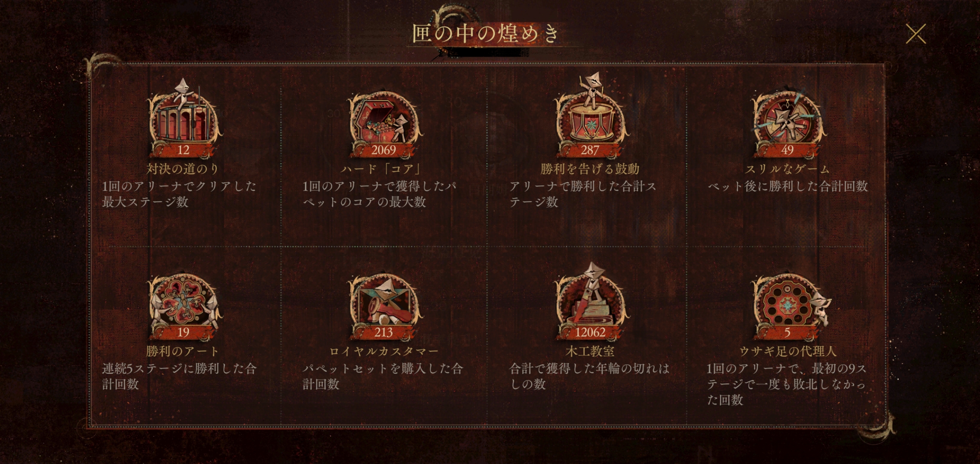Click the 12062 count ribbon
This screenshot has width=980, height=464.
590,332
